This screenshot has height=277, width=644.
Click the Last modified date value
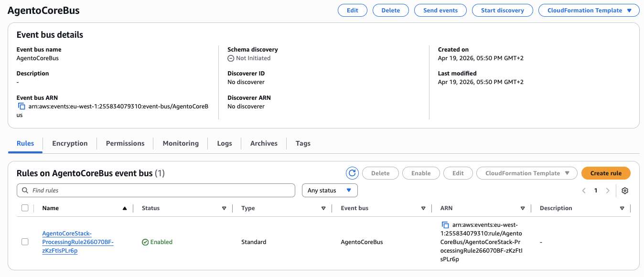(481, 82)
